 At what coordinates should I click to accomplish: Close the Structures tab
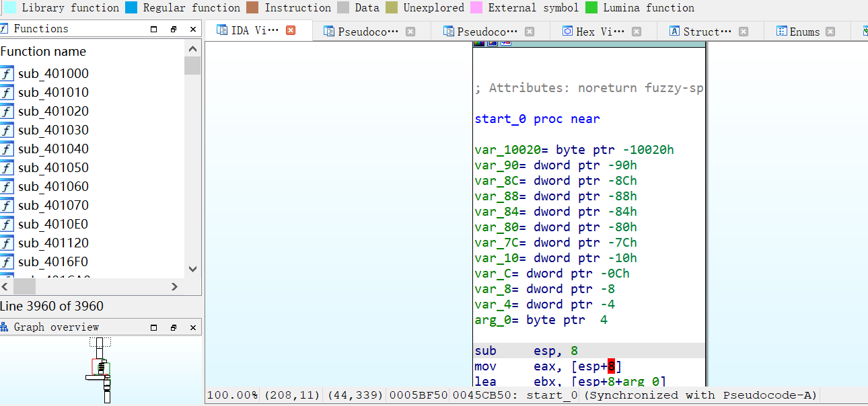coord(744,31)
